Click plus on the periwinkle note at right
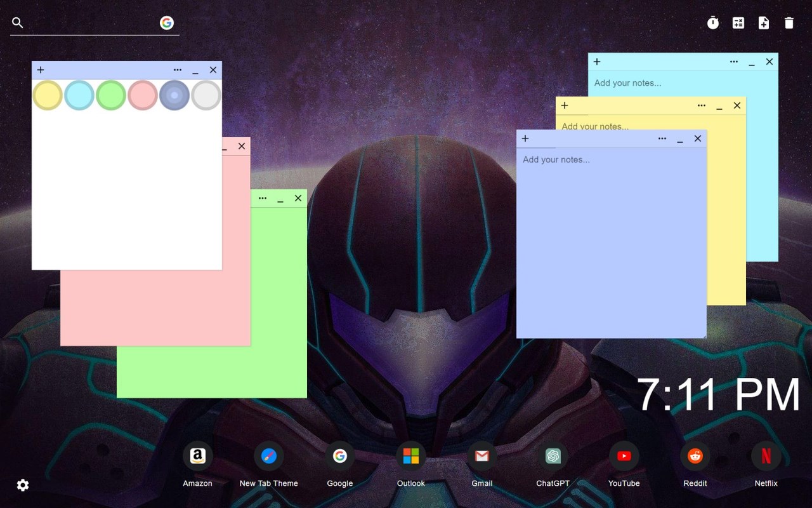The image size is (812, 508). click(x=525, y=138)
